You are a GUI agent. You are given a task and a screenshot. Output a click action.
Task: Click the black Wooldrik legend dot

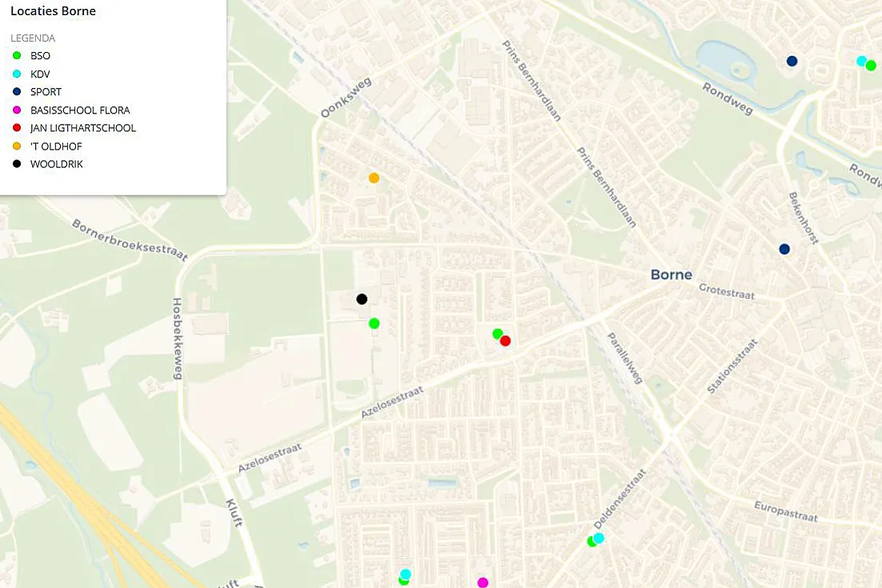point(17,164)
